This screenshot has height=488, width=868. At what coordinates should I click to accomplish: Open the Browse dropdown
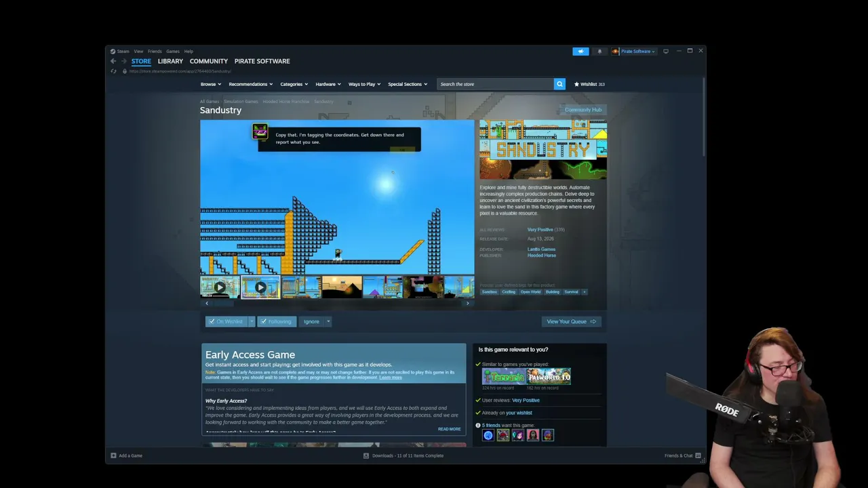[x=211, y=84]
